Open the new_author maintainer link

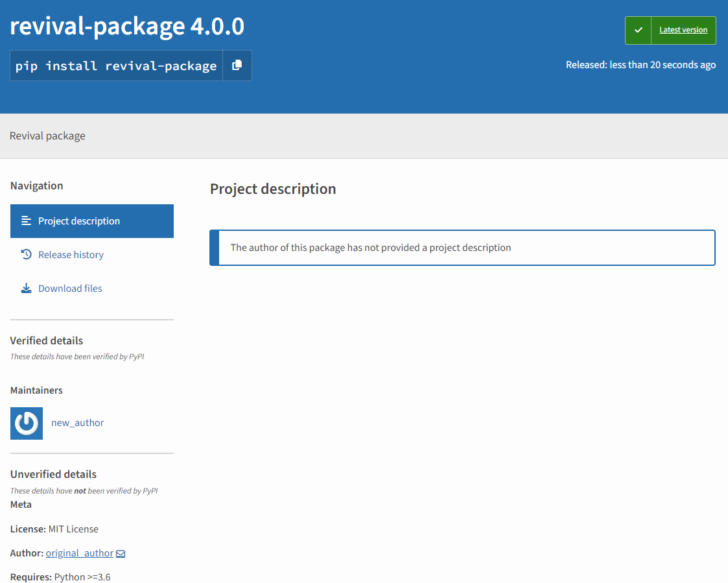[77, 422]
